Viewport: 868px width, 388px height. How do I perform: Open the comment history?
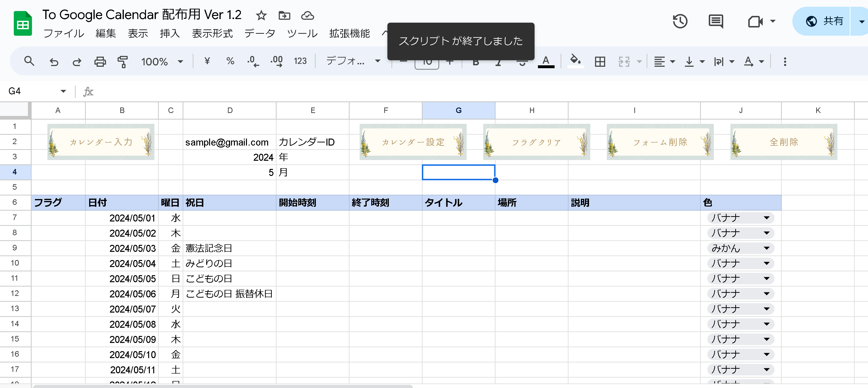716,21
